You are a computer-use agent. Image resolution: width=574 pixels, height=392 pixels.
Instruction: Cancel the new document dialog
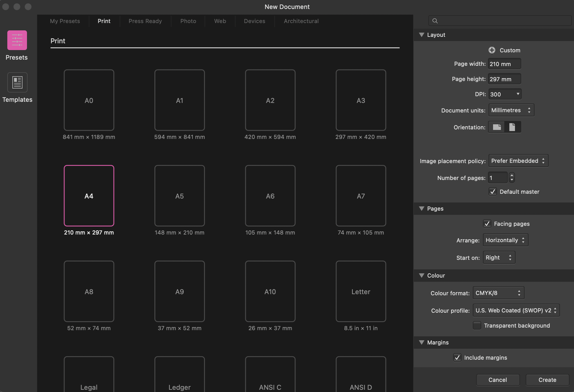coord(498,380)
